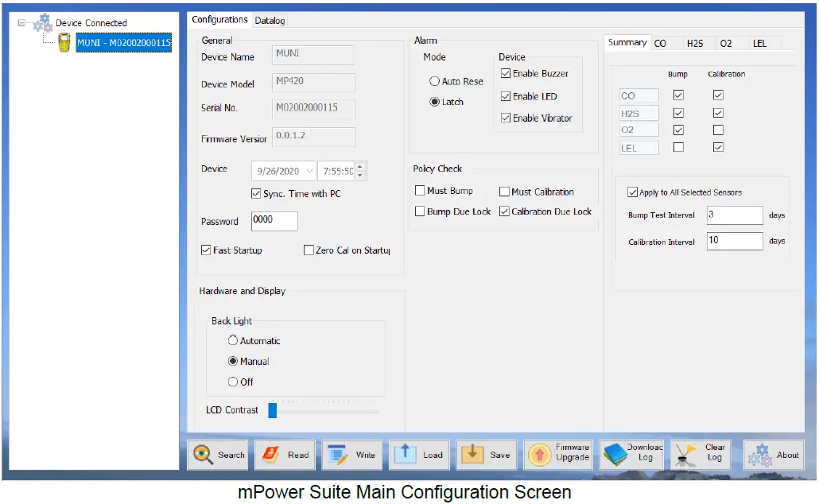Enable Zero Cal on Startup checkbox

[x=309, y=250]
